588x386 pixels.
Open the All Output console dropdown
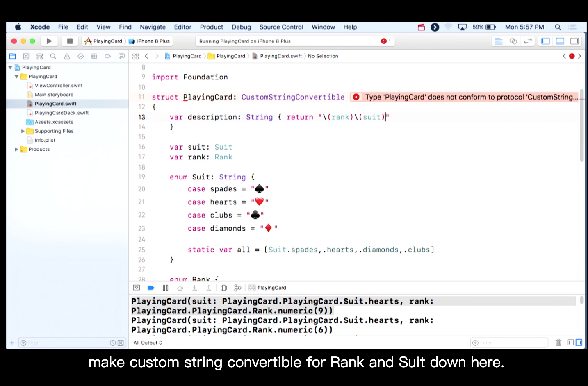[x=148, y=343]
